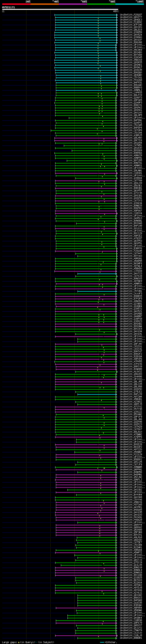Viewport: 146px width, 644px height.
Task: Select the UniRef100_B9T489 label
Action: [131, 55]
